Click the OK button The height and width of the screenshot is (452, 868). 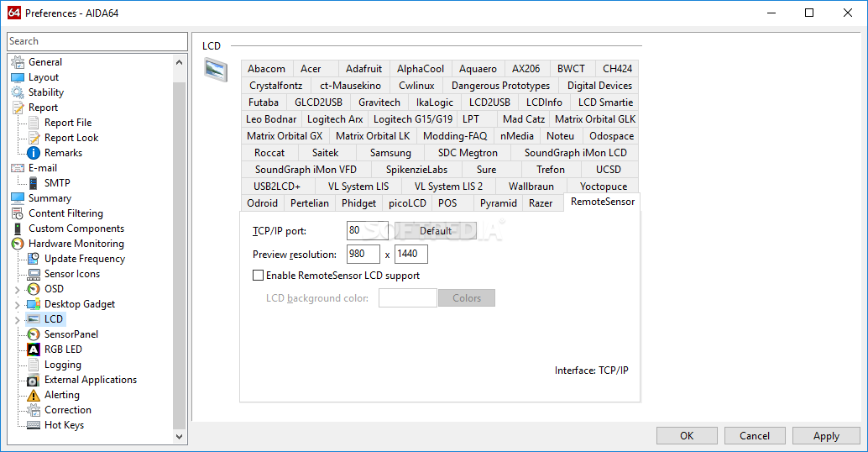pyautogui.click(x=687, y=436)
